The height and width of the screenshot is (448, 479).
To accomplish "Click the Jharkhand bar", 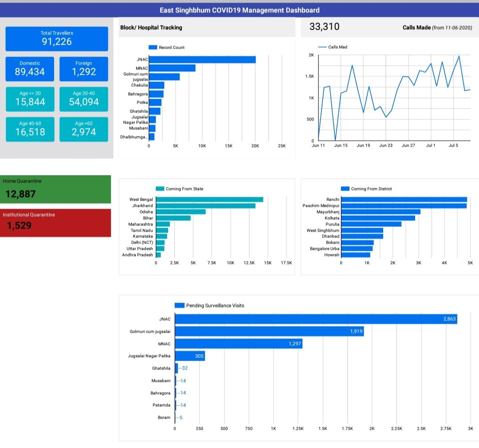I will point(206,206).
